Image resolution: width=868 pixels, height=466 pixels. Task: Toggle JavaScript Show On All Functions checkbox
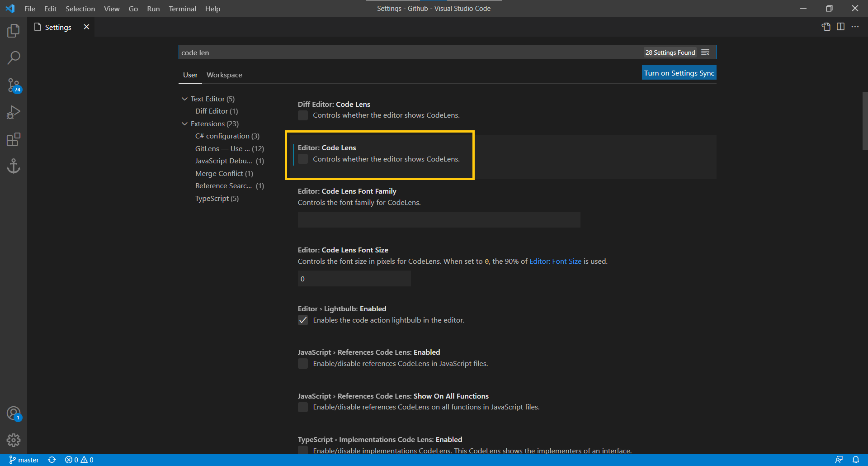coord(303,407)
